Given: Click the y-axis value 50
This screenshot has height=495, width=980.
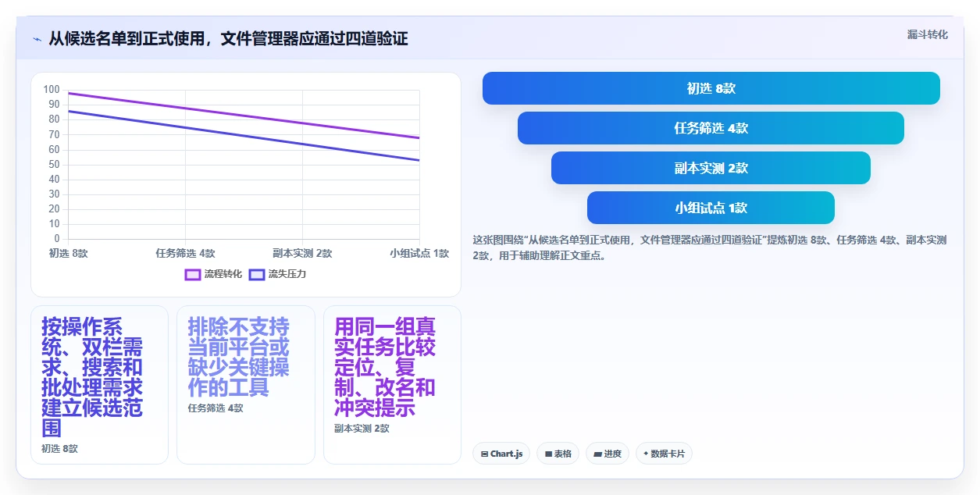Looking at the screenshot, I should coord(54,165).
